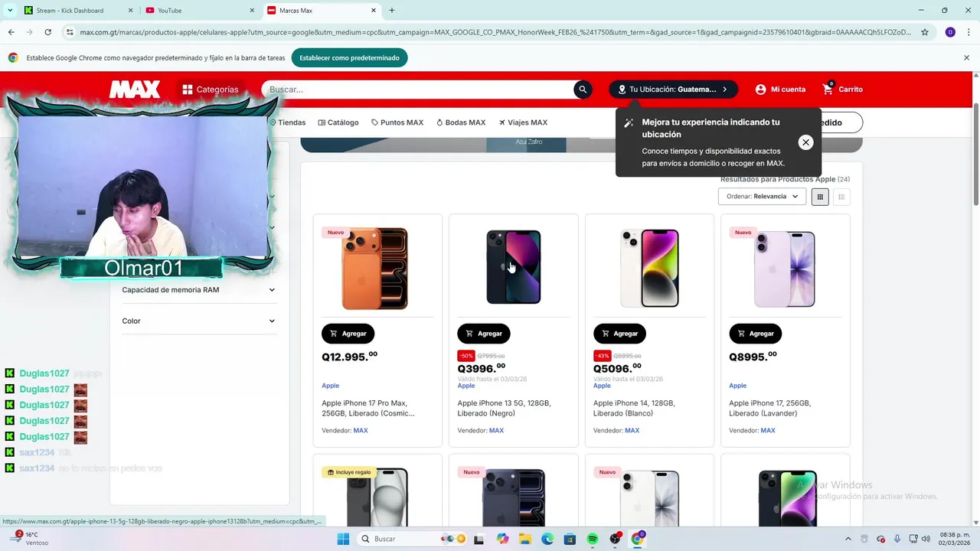This screenshot has width=980, height=551.
Task: Open Puntos MAX
Action: [397, 122]
